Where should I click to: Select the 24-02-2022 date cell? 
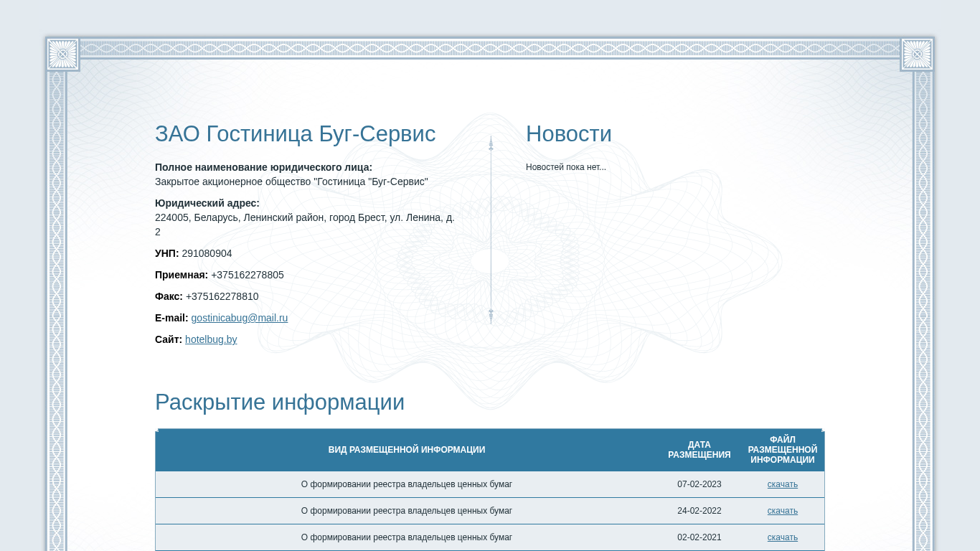(699, 511)
